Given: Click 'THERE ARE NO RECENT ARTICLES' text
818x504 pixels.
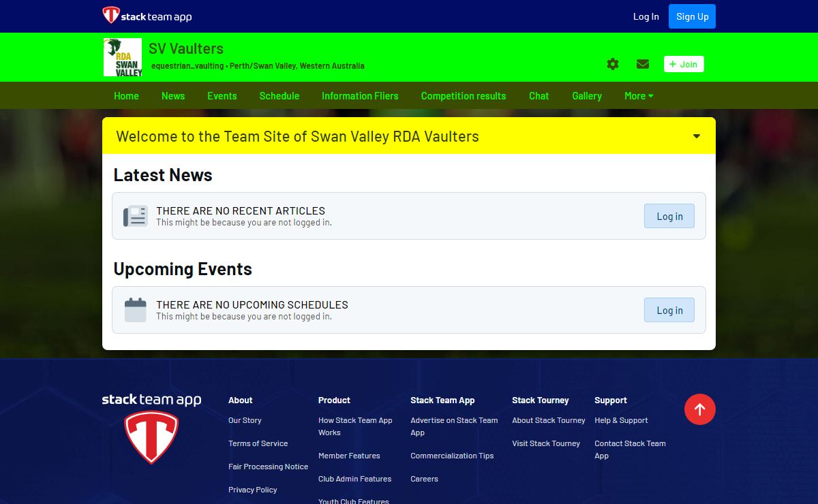Looking at the screenshot, I should [241, 210].
